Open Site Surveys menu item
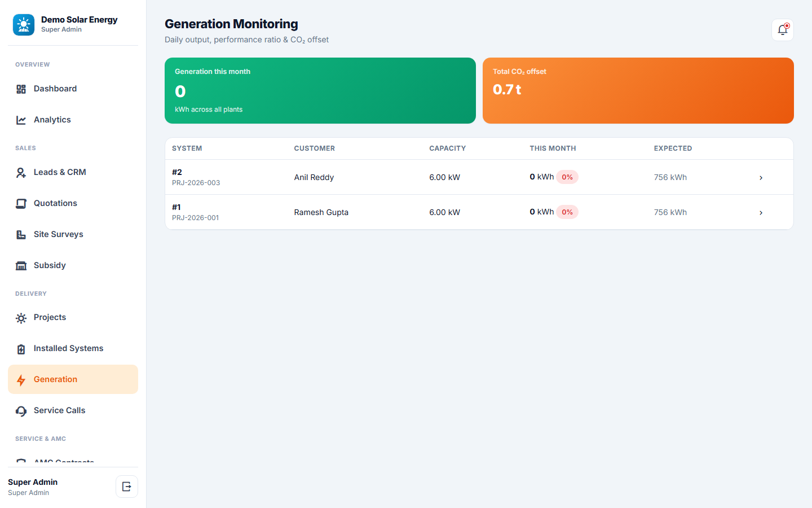The height and width of the screenshot is (508, 812). click(73, 235)
